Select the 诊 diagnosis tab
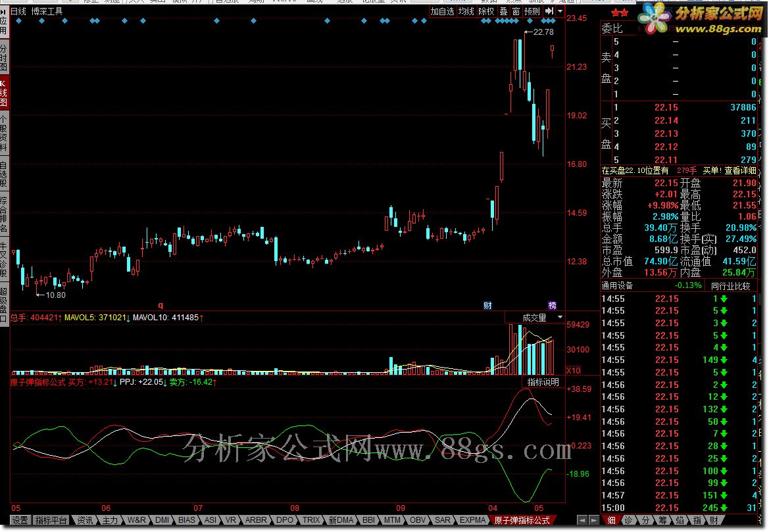769x532 pixels. (628, 520)
